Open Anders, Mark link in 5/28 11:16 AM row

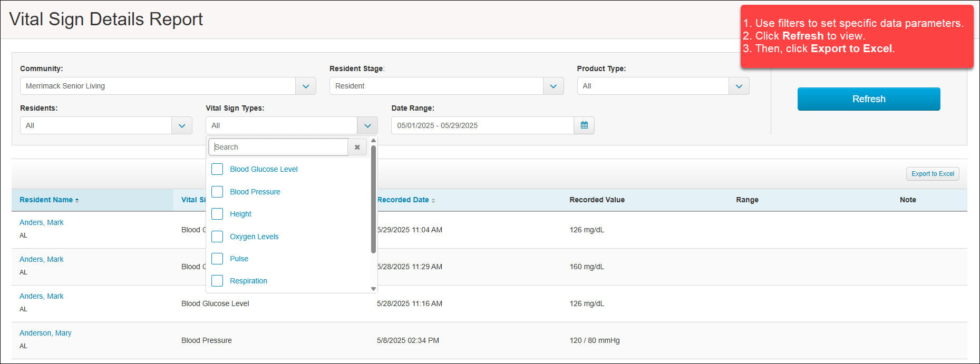point(41,296)
